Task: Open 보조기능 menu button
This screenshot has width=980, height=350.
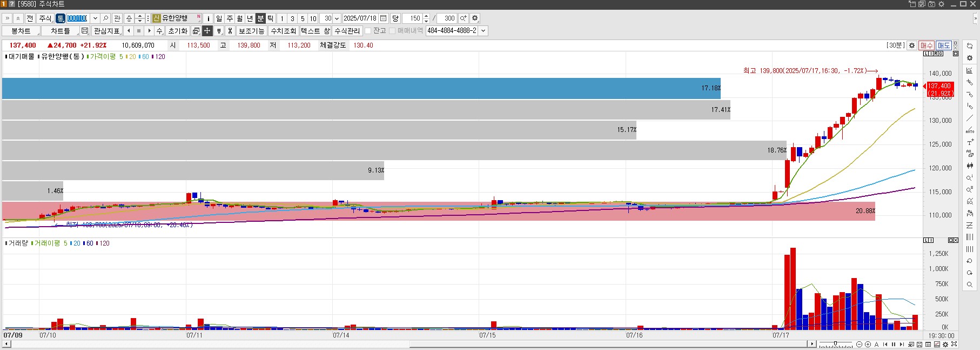Action: 252,31
